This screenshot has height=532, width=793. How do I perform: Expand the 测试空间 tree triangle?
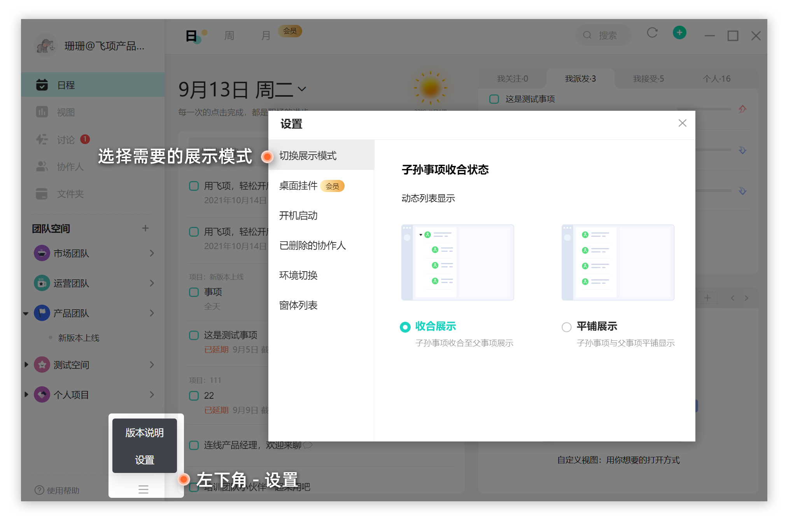point(26,365)
